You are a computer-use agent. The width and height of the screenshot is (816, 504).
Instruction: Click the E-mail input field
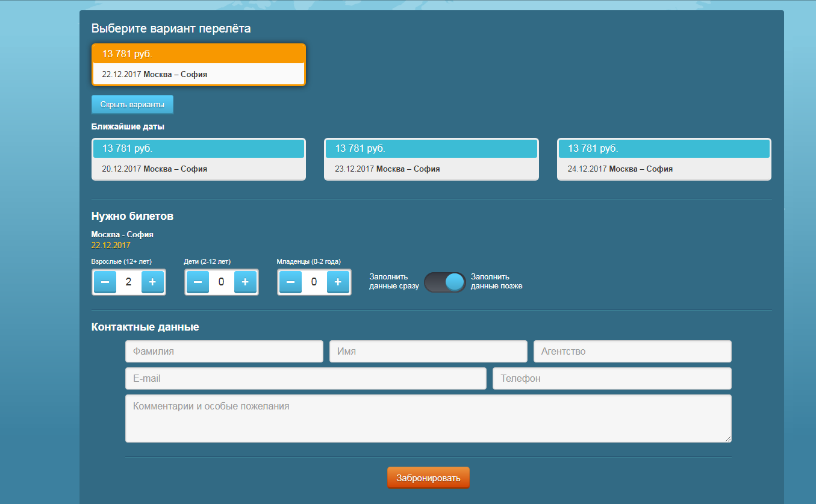305,378
